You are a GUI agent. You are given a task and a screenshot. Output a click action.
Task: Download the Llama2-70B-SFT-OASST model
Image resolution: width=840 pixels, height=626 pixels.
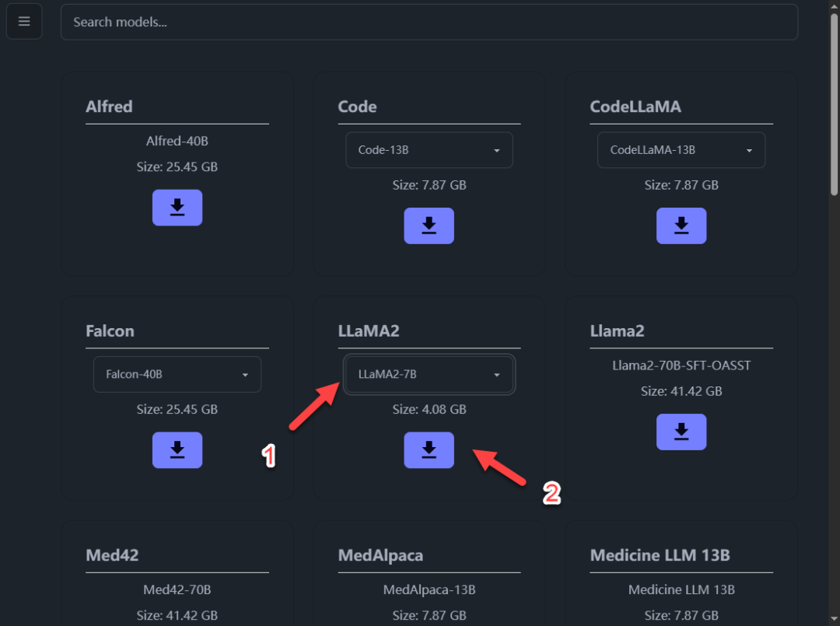coord(681,432)
